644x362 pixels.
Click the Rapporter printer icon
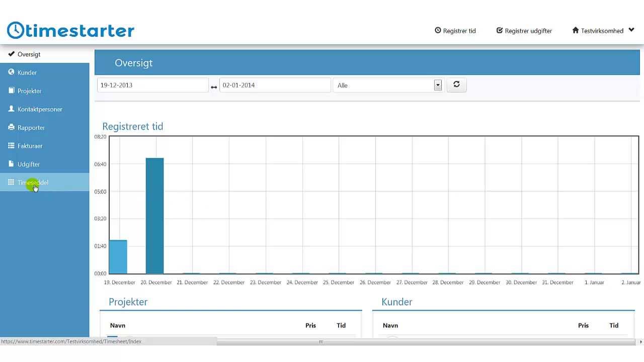(x=11, y=127)
